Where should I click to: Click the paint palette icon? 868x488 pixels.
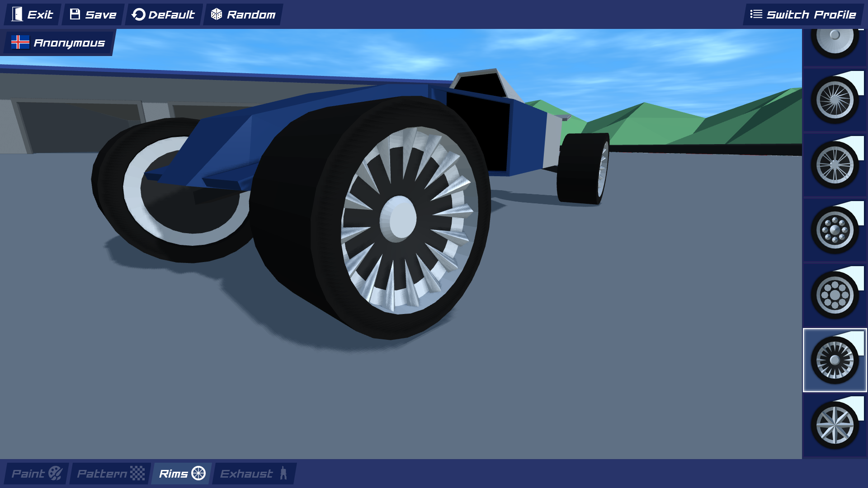[x=56, y=474]
